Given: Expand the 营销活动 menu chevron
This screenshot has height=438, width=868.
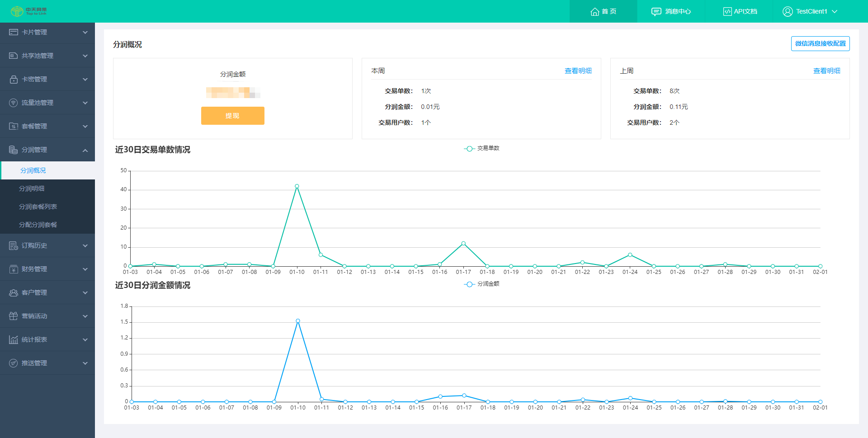Looking at the screenshot, I should pyautogui.click(x=85, y=316).
